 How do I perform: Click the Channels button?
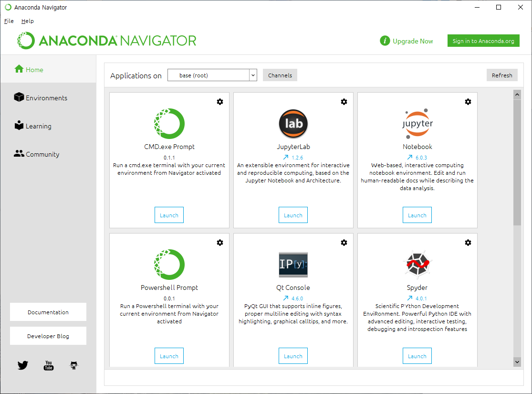(280, 75)
